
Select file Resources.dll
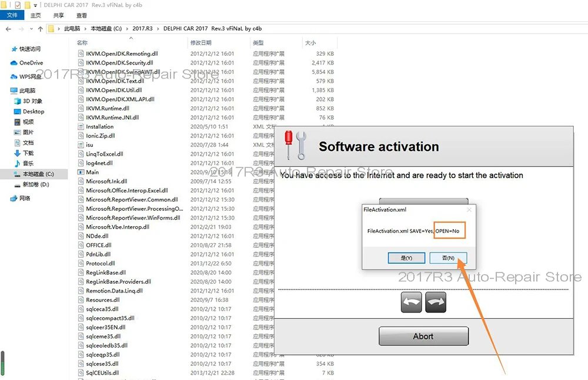(103, 300)
